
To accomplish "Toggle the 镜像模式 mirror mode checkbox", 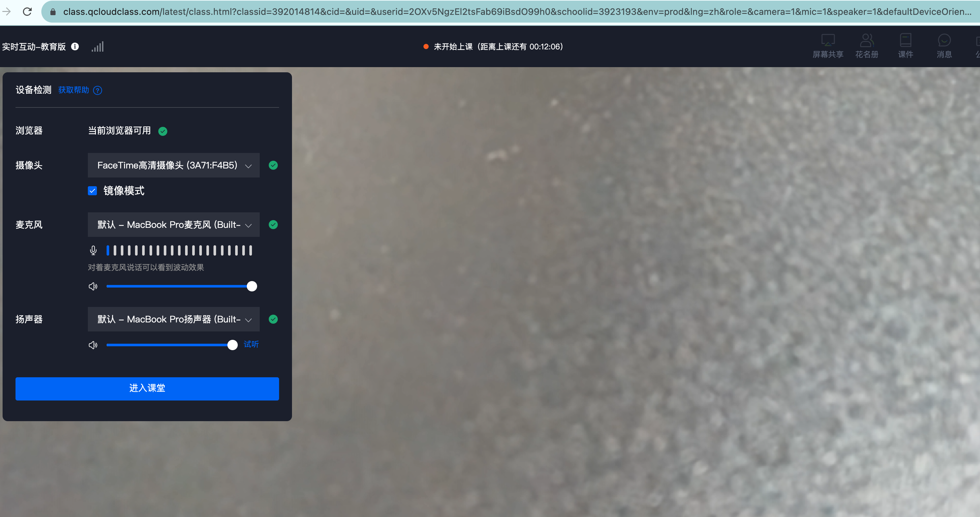I will click(92, 190).
